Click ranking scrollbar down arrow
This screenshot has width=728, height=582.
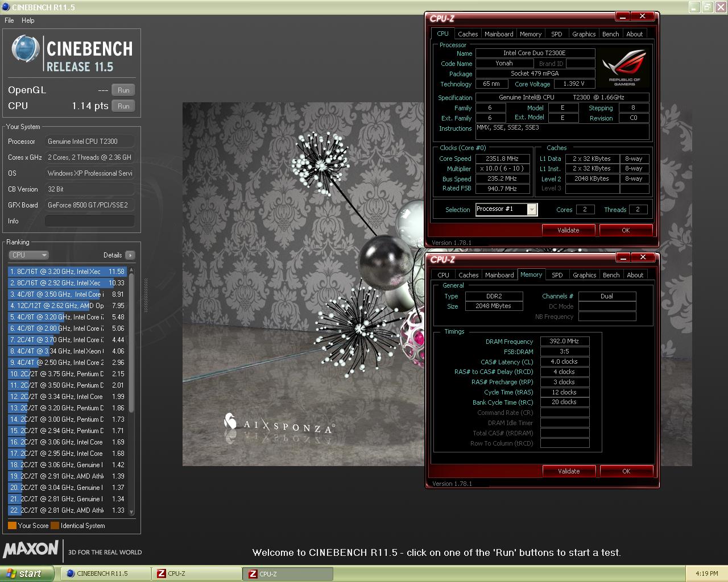coord(132,512)
